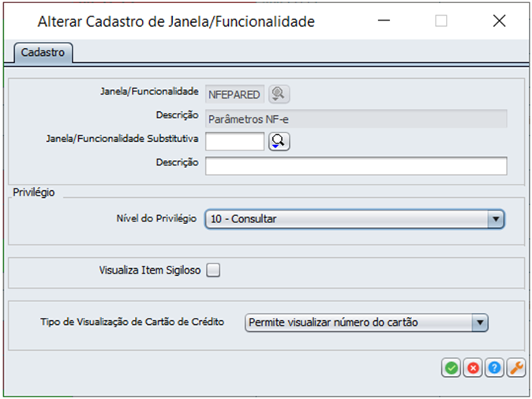The height and width of the screenshot is (399, 532).
Task: Open Tipo de Visualização de Cartão dropdown
Action: tap(479, 322)
